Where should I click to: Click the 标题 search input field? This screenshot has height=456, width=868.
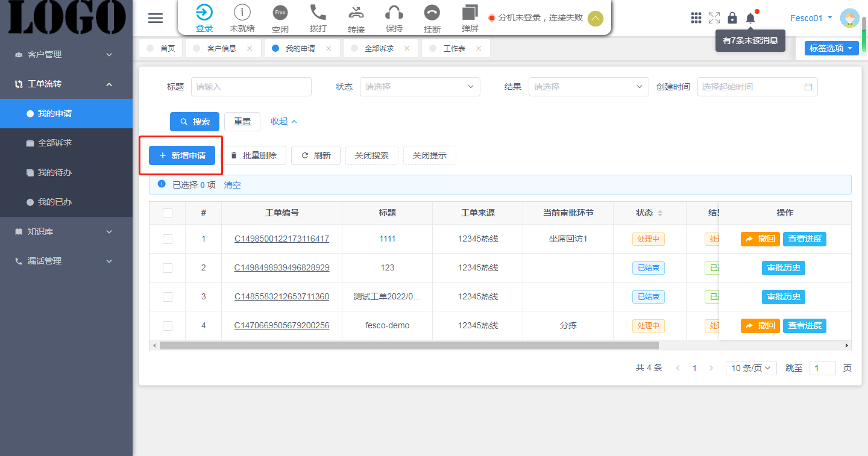pyautogui.click(x=251, y=87)
